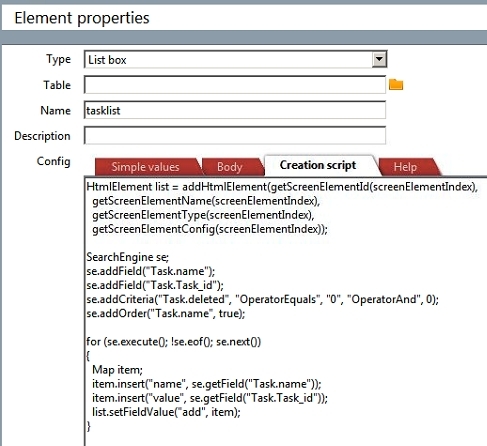
Task: Click into the Name field containing tasklist
Action: [x=235, y=110]
